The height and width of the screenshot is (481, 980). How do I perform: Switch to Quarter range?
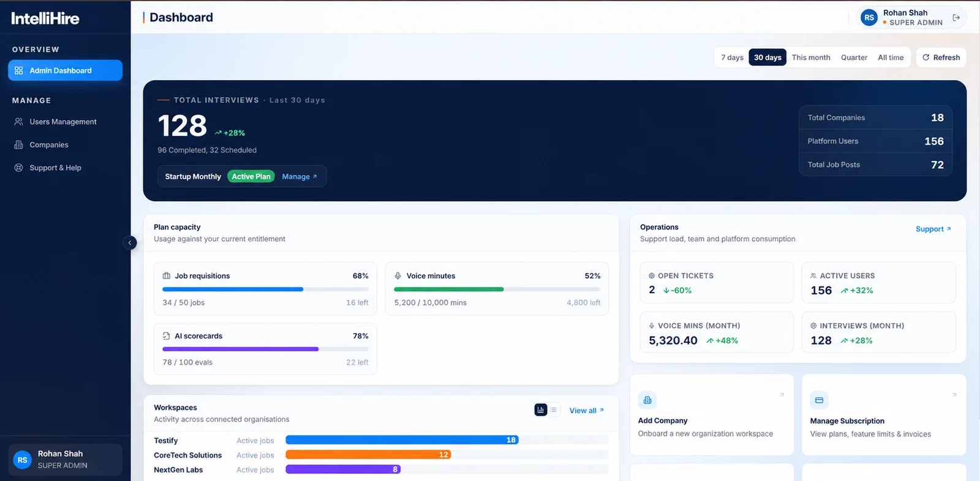(854, 58)
